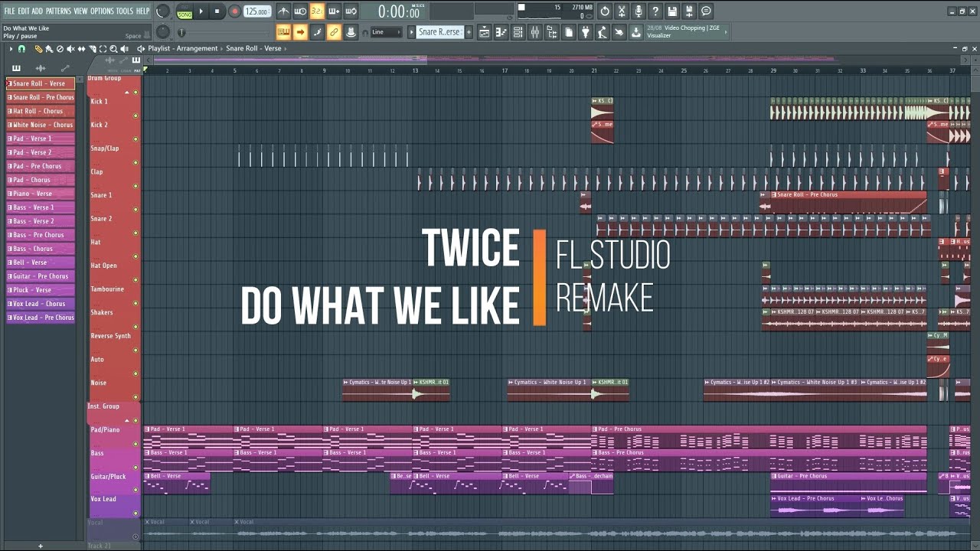The height and width of the screenshot is (551, 980).
Task: Save project with floppy disk icon
Action: coord(672,11)
